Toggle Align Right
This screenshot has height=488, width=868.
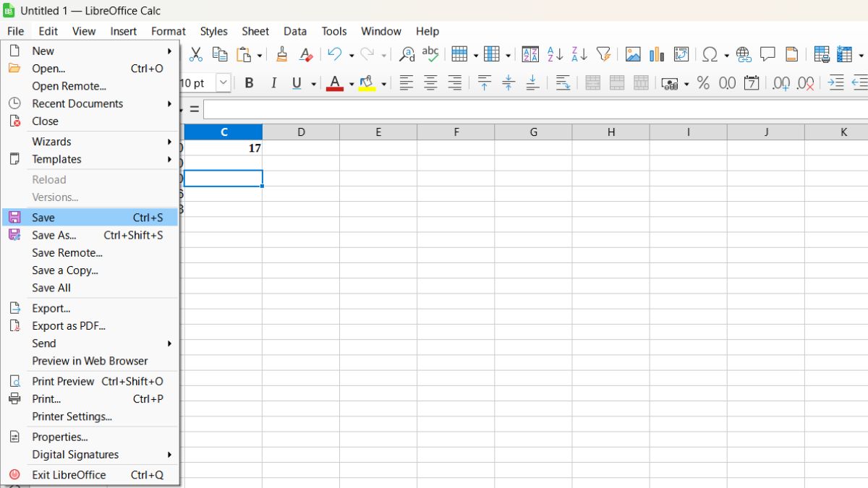coord(454,83)
